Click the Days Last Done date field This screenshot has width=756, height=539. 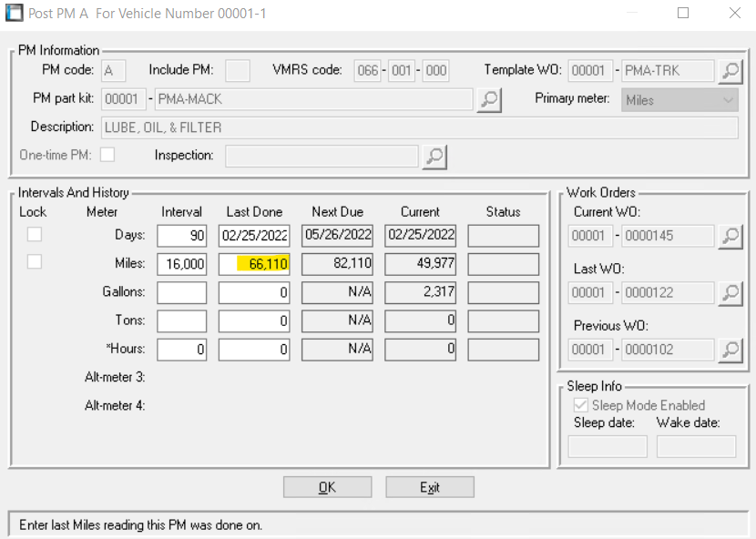pos(254,236)
